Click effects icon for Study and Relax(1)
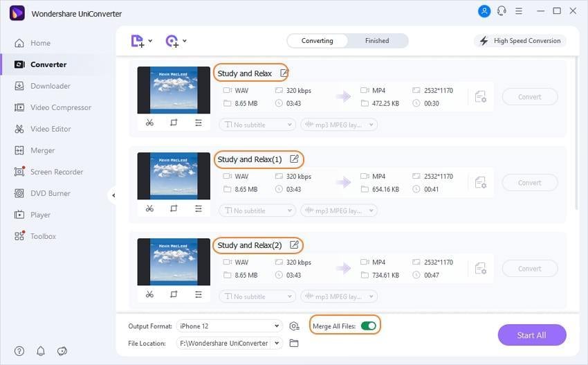This screenshot has width=588, height=365. 199,208
